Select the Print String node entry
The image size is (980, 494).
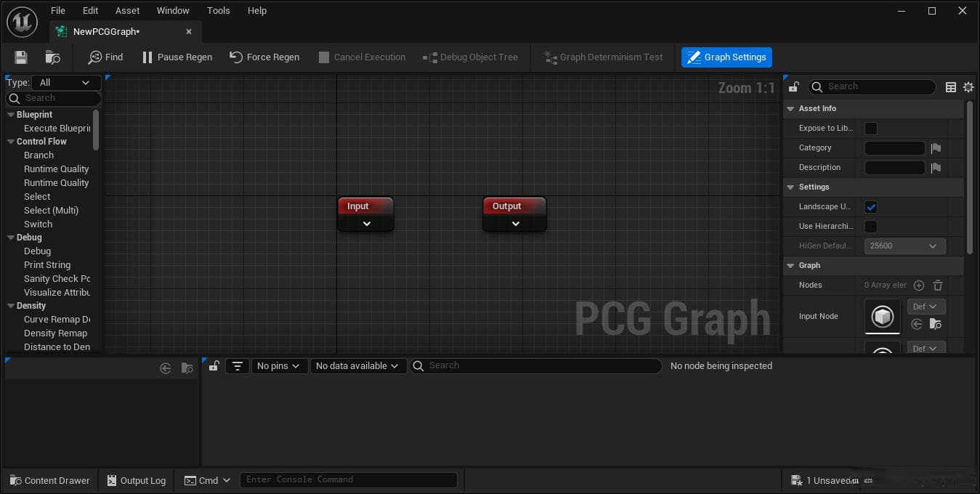click(47, 265)
